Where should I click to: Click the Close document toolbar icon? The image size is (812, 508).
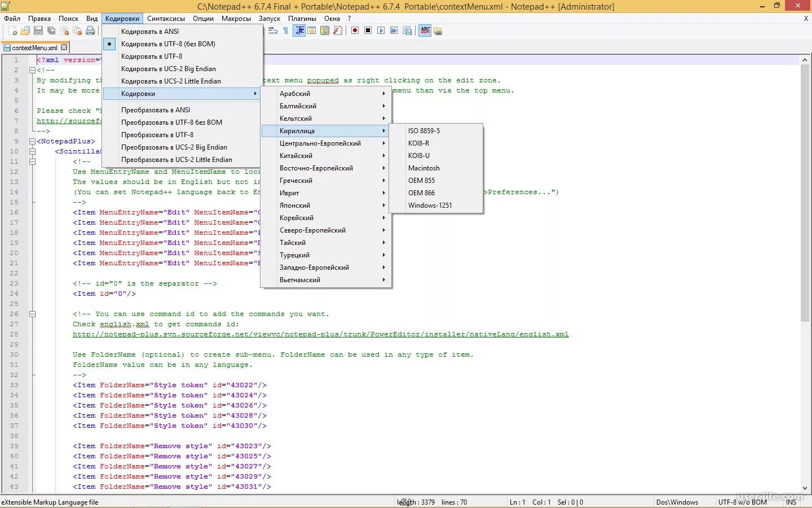(64, 30)
